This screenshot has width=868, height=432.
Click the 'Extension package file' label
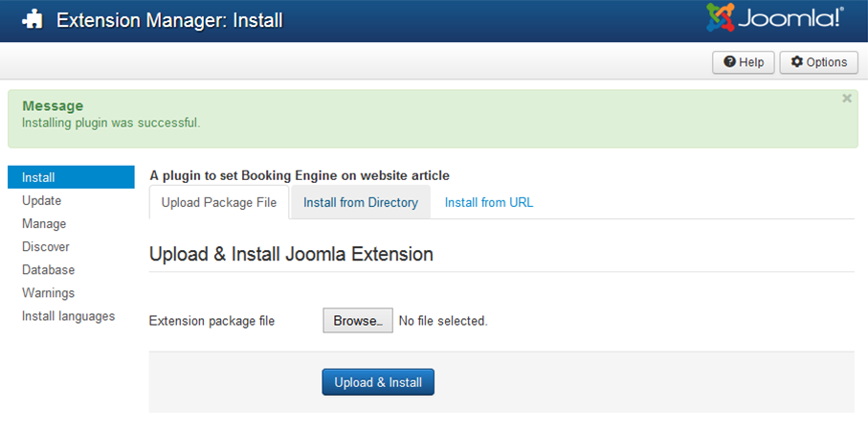[x=212, y=321]
